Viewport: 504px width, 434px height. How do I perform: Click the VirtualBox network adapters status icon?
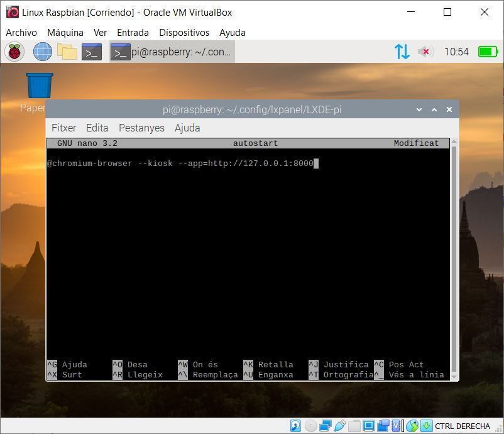(x=326, y=426)
